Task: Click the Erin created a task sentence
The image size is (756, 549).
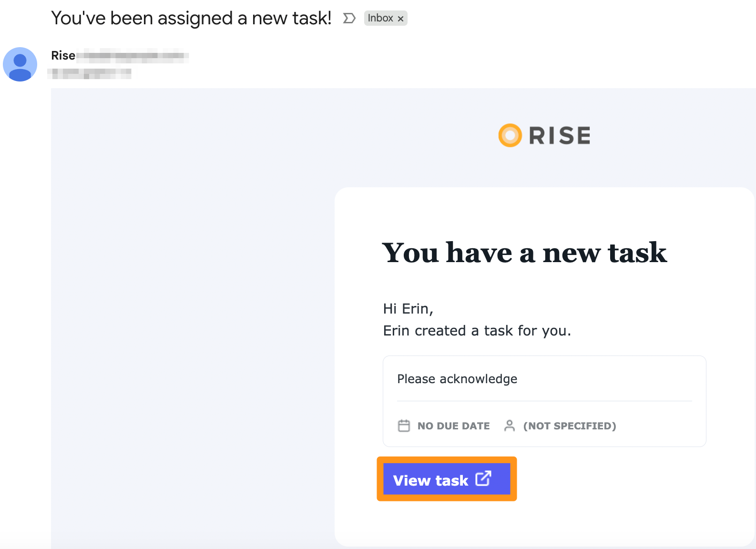Action: (477, 331)
